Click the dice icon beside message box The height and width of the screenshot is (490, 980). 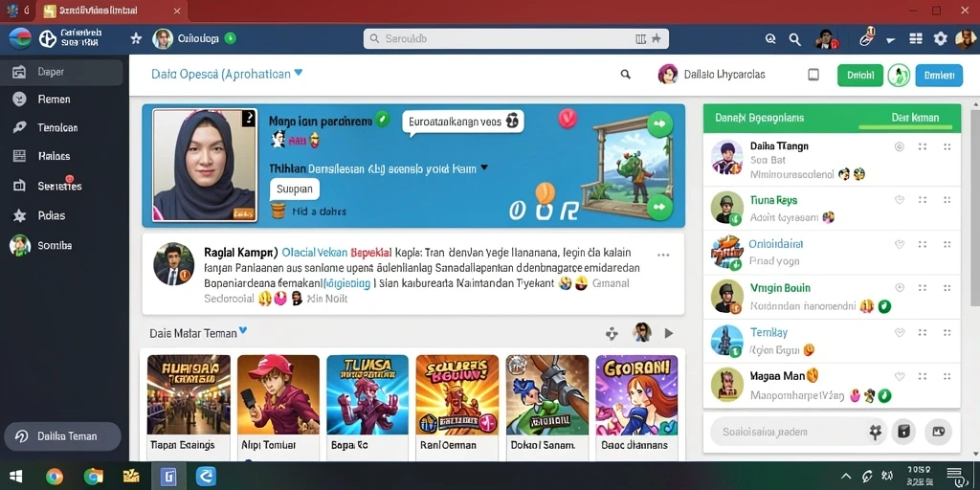903,432
